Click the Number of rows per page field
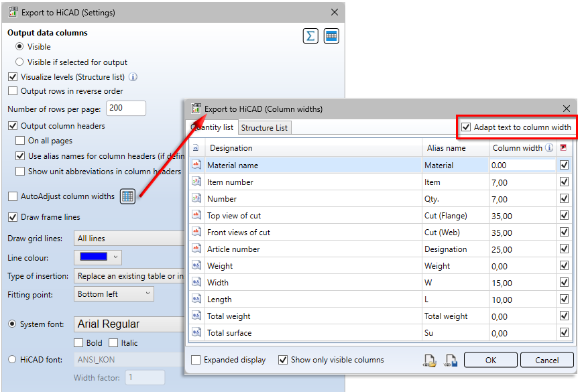The image size is (580, 392). (126, 108)
